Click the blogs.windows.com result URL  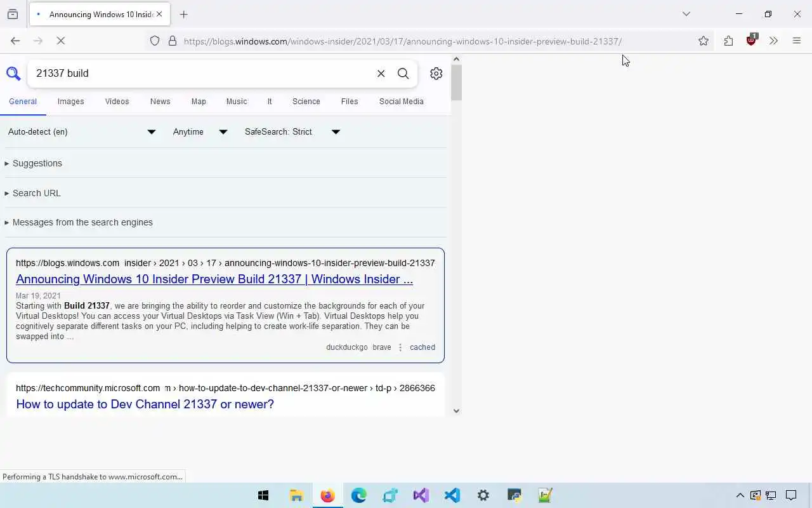click(x=225, y=263)
